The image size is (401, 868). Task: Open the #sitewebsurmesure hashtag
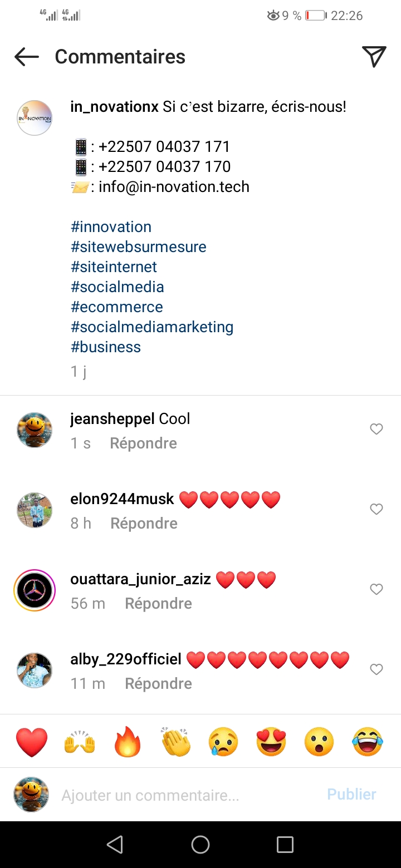[x=139, y=247]
